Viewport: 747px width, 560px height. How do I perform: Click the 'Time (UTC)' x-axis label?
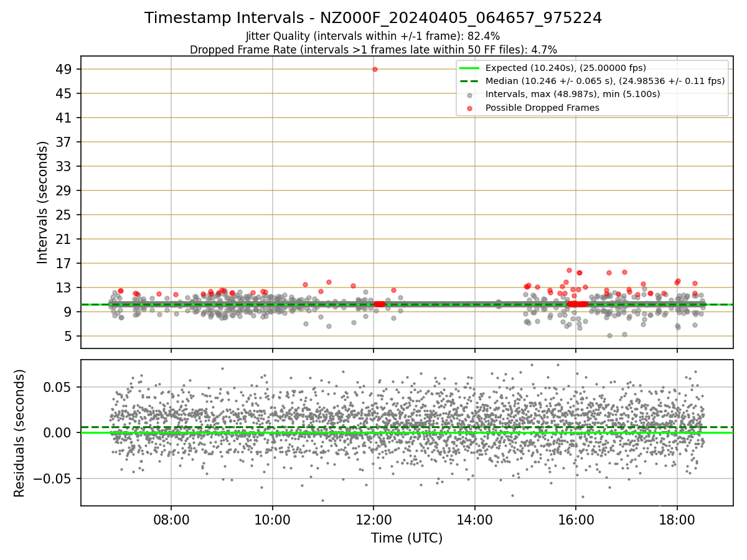pos(406,538)
